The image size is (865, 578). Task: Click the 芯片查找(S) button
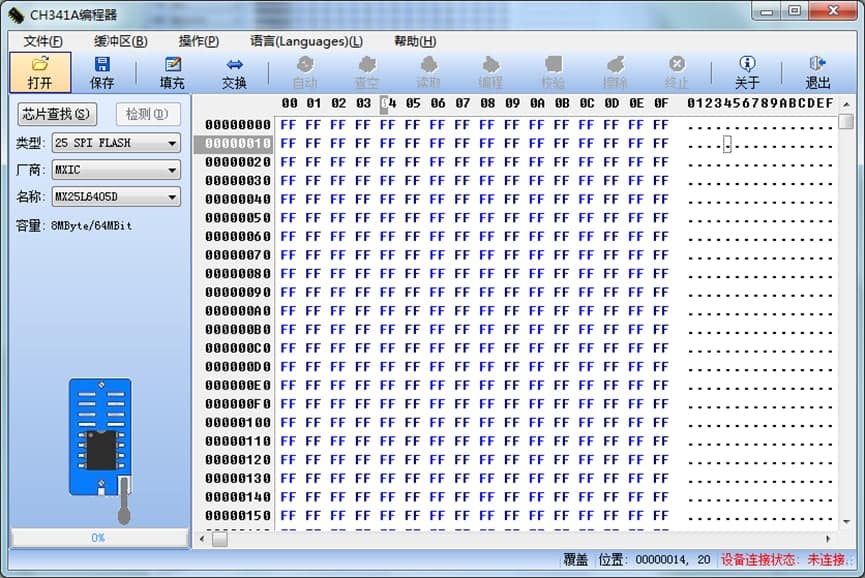56,114
